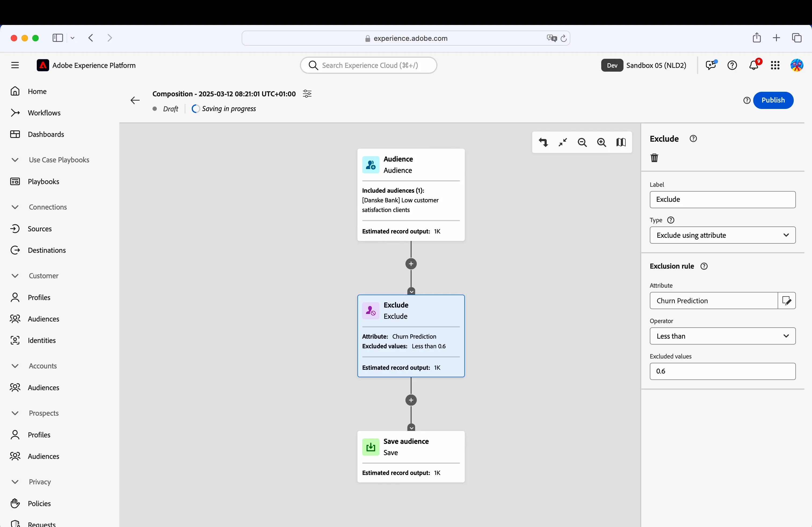Zoom out the composition canvas
This screenshot has width=812, height=527.
pos(582,142)
